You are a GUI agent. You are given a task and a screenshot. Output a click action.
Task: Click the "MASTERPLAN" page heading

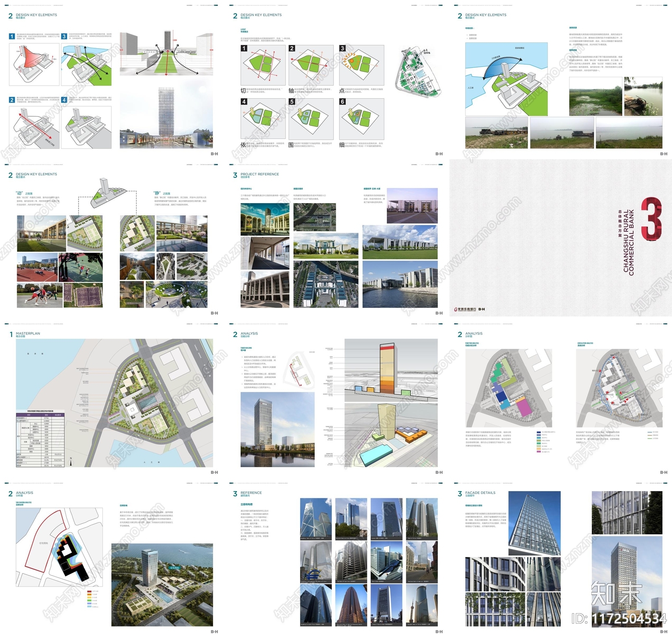pyautogui.click(x=28, y=334)
